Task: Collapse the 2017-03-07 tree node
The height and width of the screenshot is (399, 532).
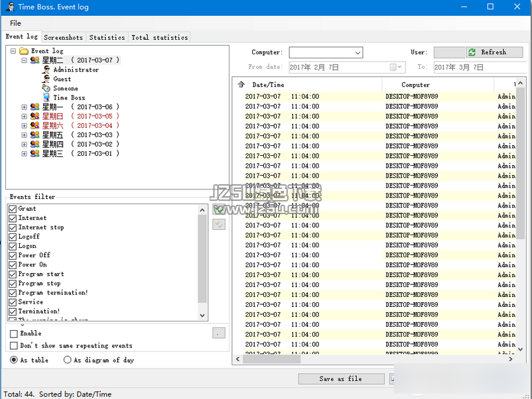Action: 24,60
